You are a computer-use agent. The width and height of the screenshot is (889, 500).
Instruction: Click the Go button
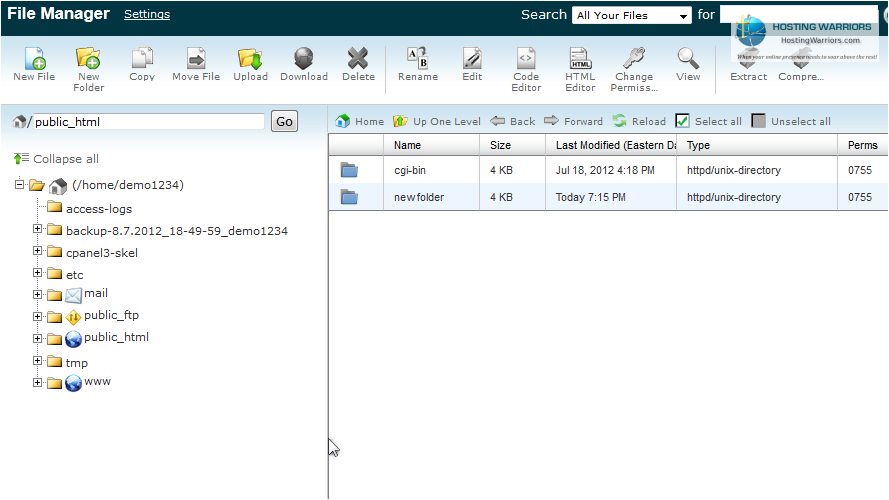click(284, 121)
